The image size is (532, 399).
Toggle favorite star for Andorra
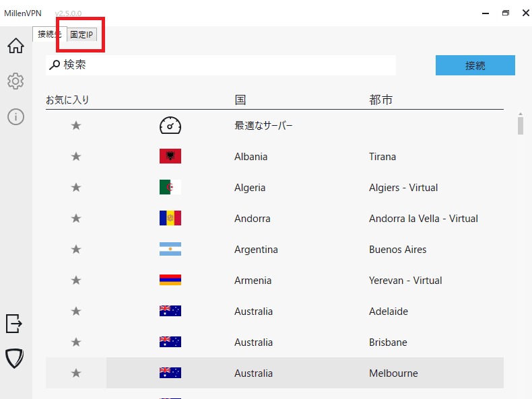pyautogui.click(x=76, y=218)
